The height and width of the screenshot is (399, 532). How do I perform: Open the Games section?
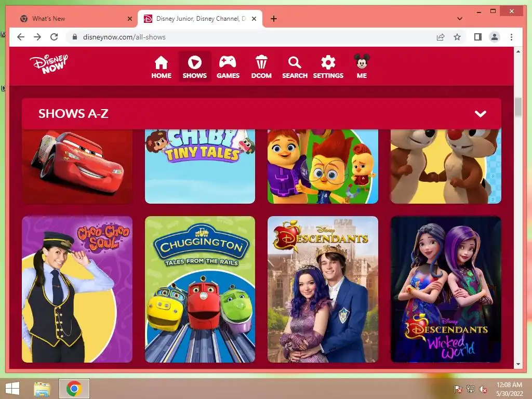coord(228,67)
